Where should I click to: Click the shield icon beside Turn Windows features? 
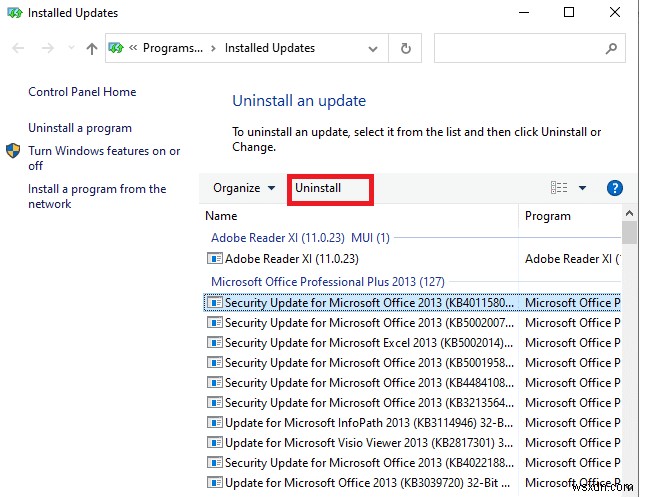(13, 151)
